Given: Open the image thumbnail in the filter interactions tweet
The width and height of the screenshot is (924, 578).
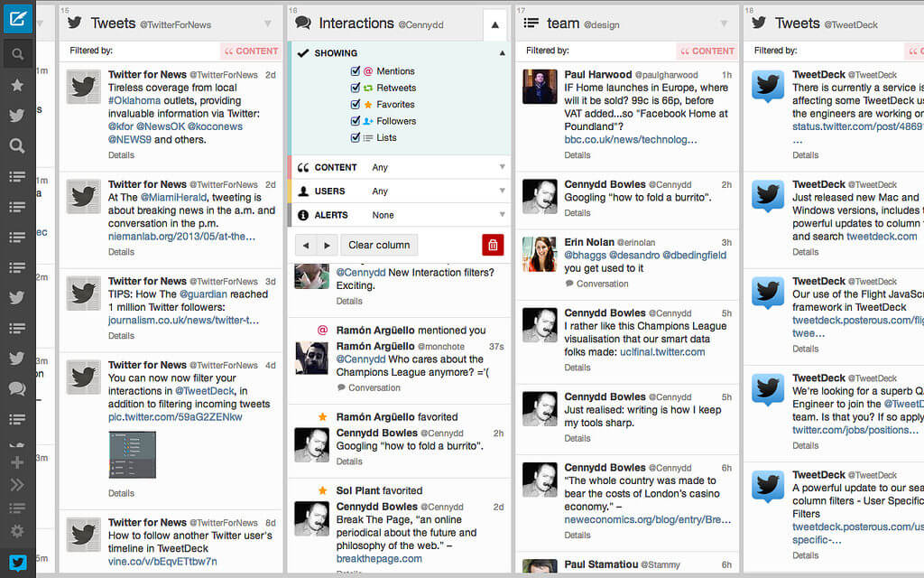Looking at the screenshot, I should pos(132,454).
